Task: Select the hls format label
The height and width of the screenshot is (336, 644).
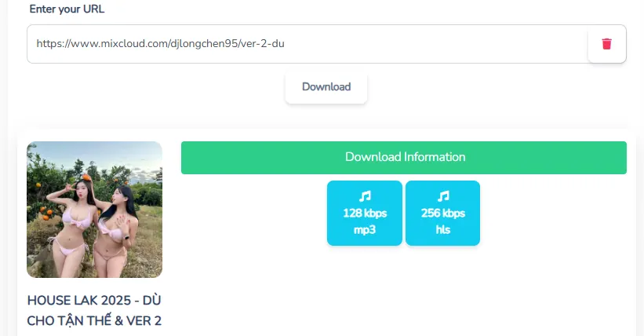Action: pos(442,229)
